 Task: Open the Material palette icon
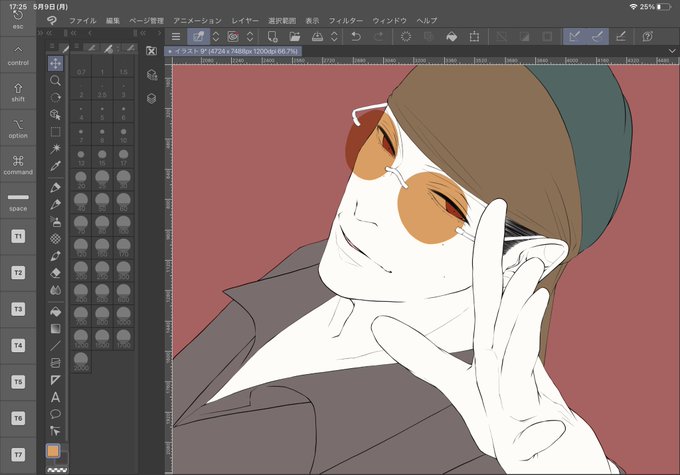click(151, 75)
